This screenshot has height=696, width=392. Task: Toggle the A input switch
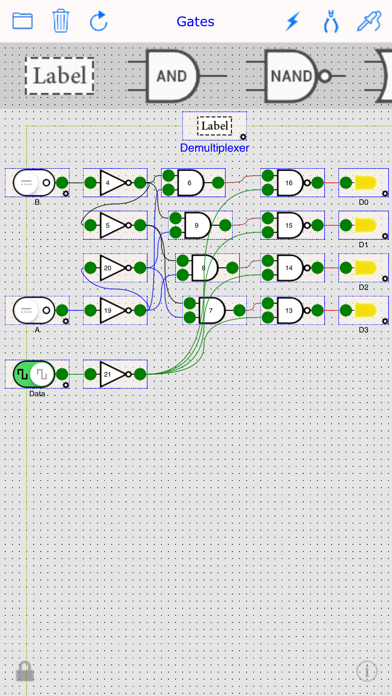point(33,310)
